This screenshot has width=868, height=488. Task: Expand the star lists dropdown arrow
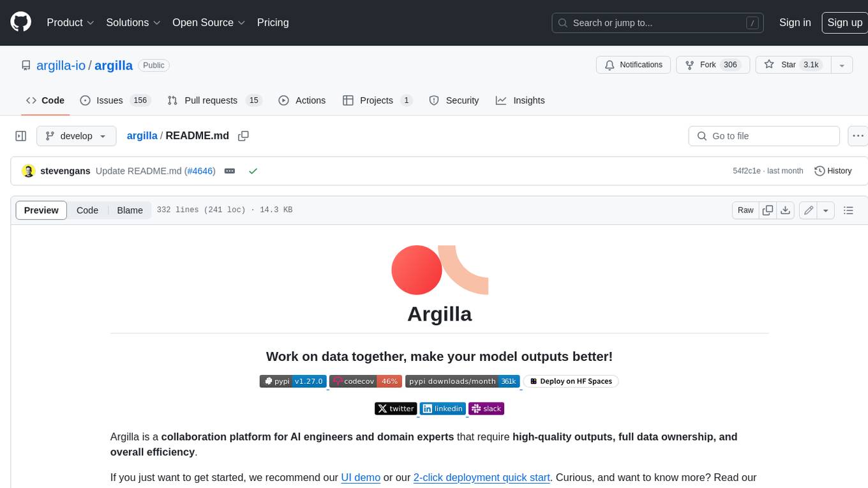(x=842, y=65)
